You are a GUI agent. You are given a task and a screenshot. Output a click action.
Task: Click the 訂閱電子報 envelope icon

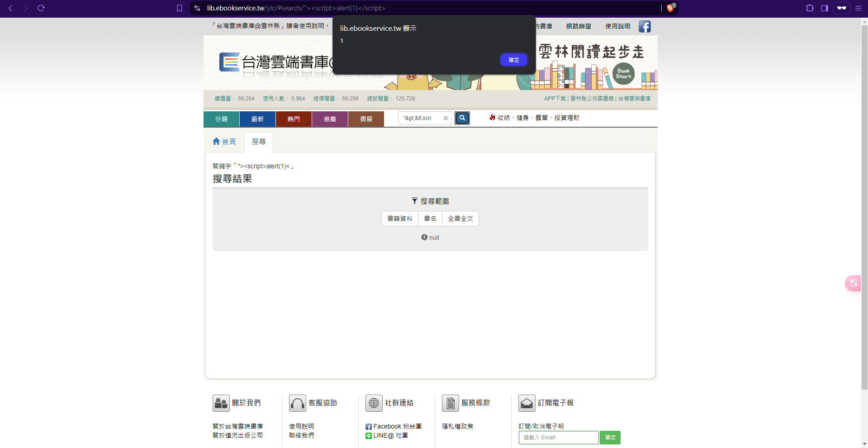pyautogui.click(x=527, y=403)
